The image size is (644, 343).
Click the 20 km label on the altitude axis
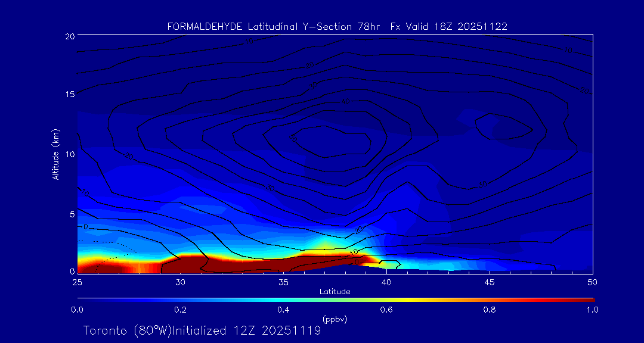(x=69, y=36)
